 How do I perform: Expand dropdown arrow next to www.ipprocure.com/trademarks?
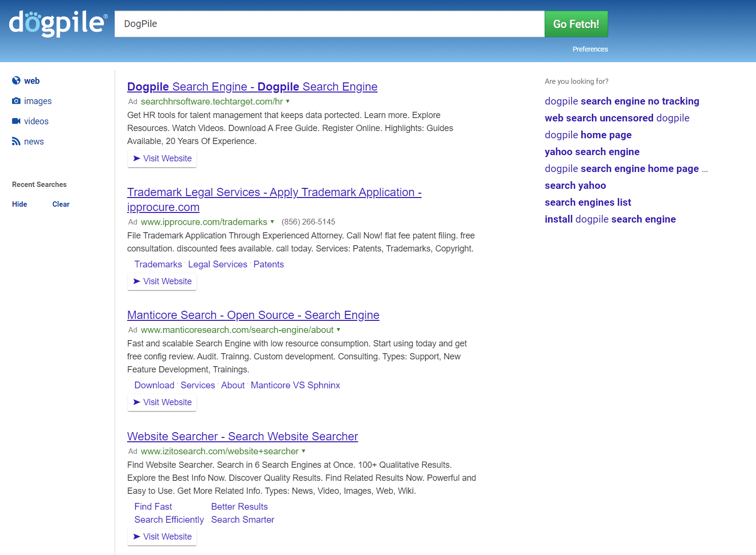[273, 222]
